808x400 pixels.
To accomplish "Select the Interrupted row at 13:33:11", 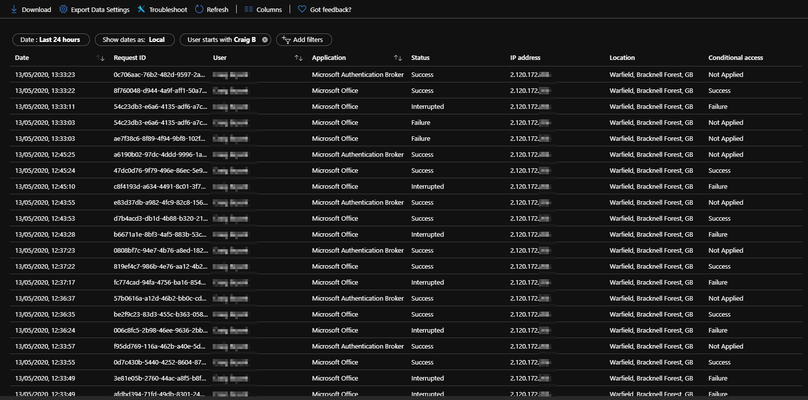I will tap(407, 107).
